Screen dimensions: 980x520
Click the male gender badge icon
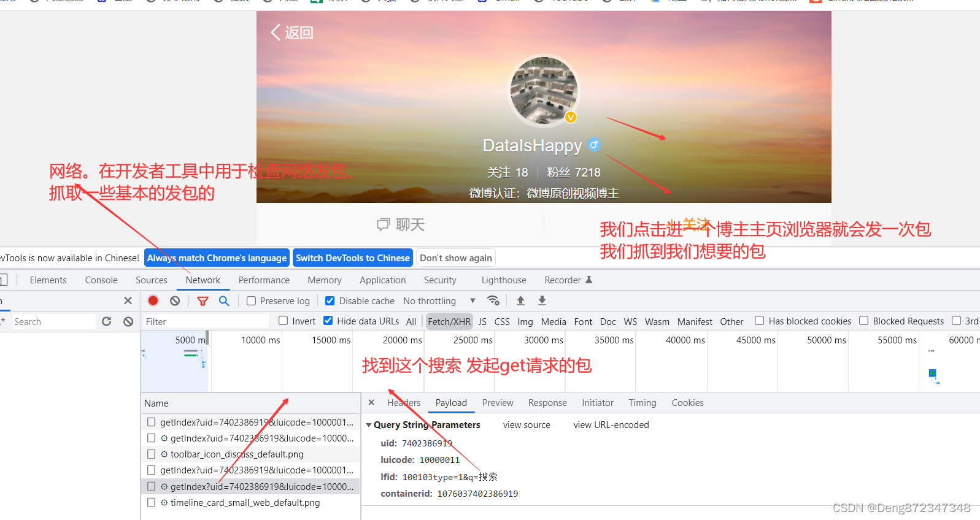593,145
